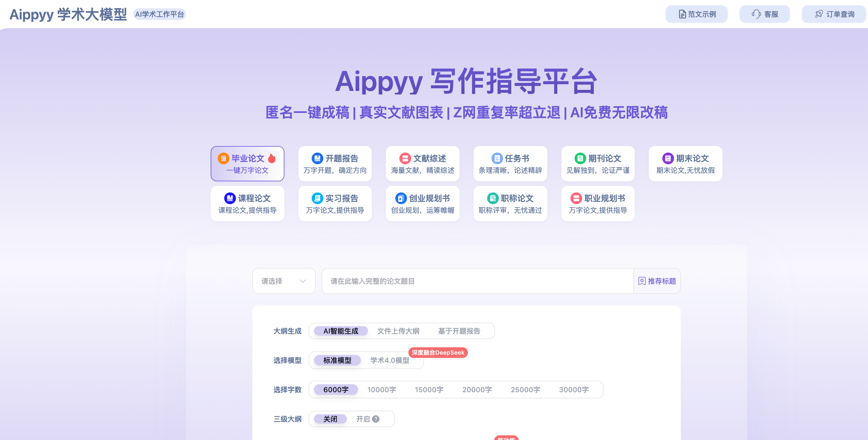Open the 请选择 dropdown
The image size is (868, 440).
284,281
